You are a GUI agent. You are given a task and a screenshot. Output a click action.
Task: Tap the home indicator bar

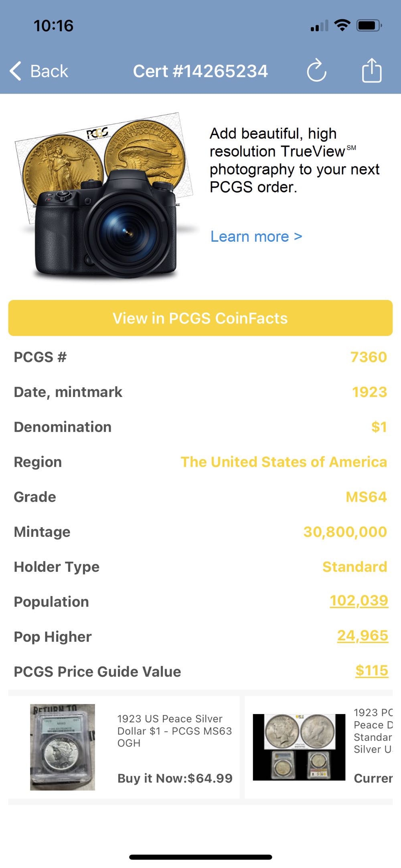(x=200, y=857)
